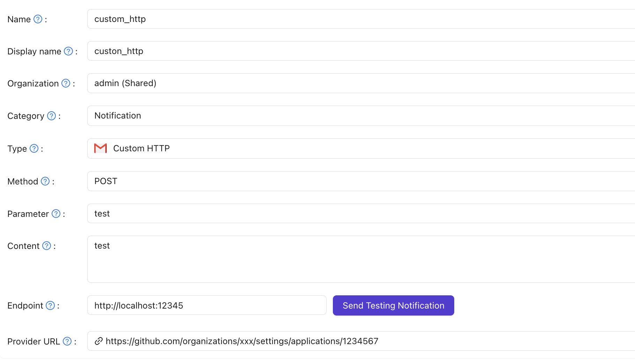The image size is (635, 364).
Task: Click the Parameter help icon
Action: [x=56, y=214]
